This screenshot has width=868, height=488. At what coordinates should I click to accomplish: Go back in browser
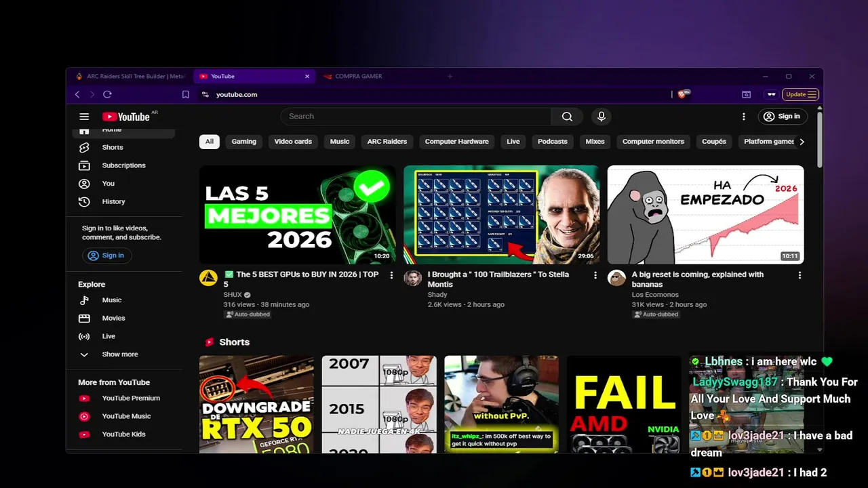[x=77, y=95]
